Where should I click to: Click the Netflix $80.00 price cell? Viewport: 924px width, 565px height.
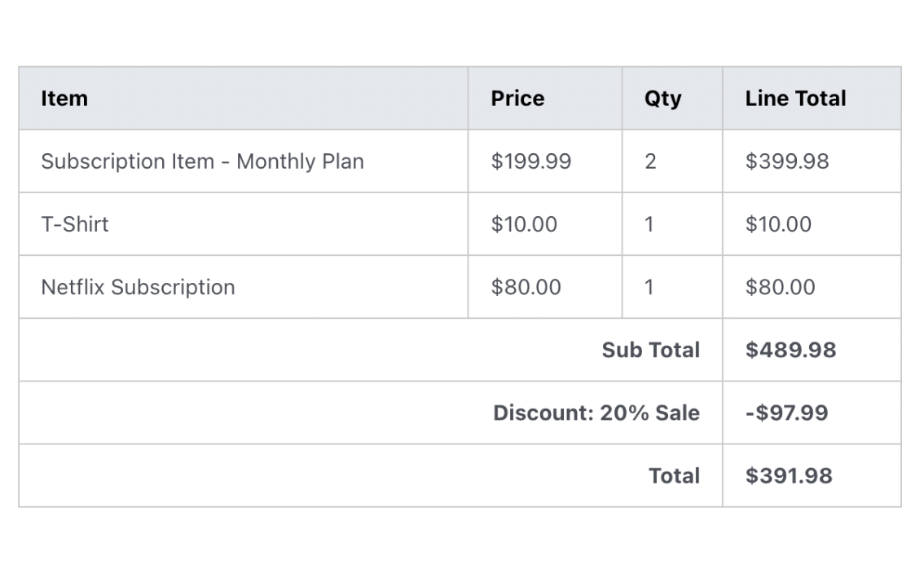pyautogui.click(x=526, y=287)
